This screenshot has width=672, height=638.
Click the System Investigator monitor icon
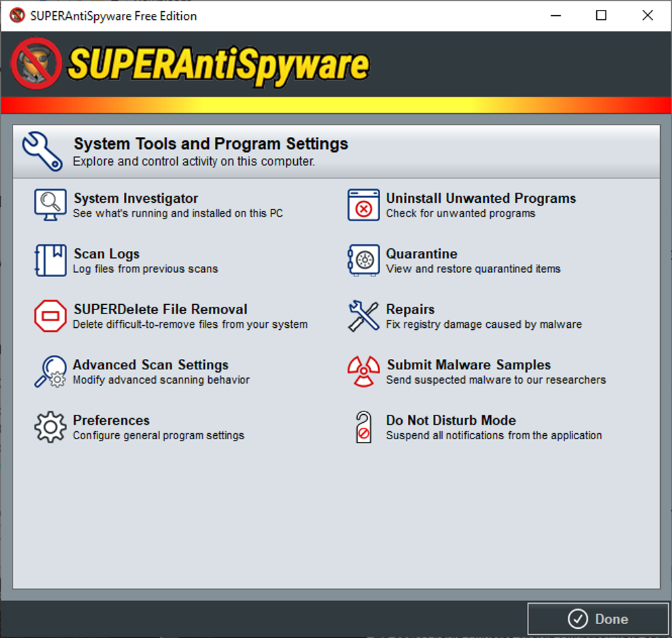click(50, 205)
